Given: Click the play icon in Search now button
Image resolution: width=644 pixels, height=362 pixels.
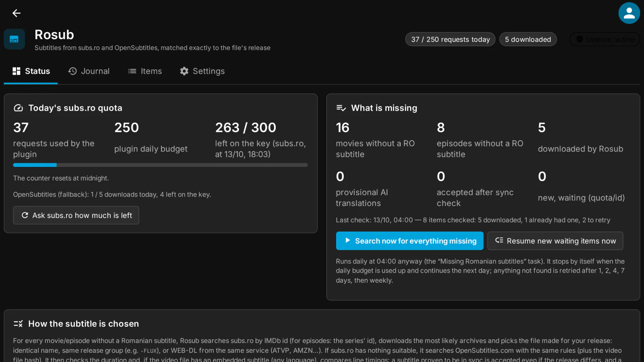Looking at the screenshot, I should click(x=348, y=241).
